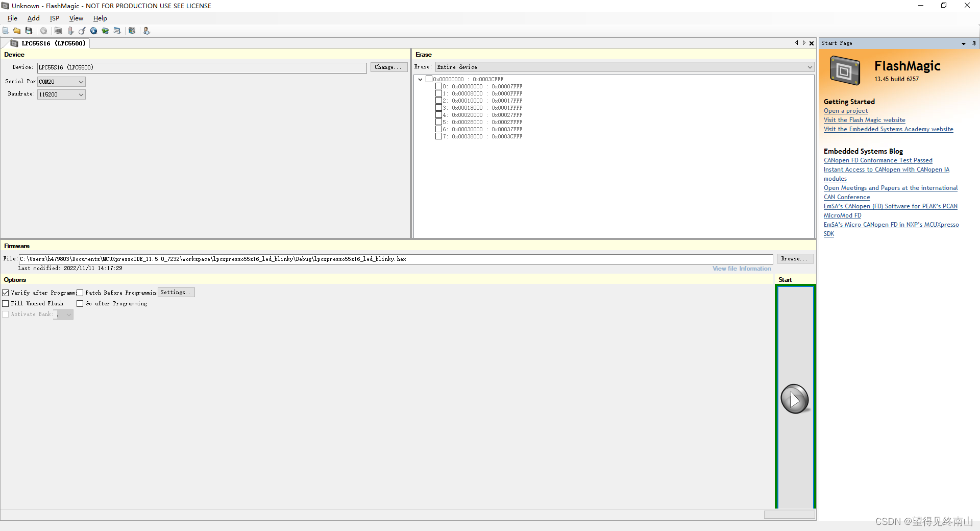This screenshot has width=980, height=531.
Task: Click the green checkmark verify icon
Action: pyautogui.click(x=106, y=31)
